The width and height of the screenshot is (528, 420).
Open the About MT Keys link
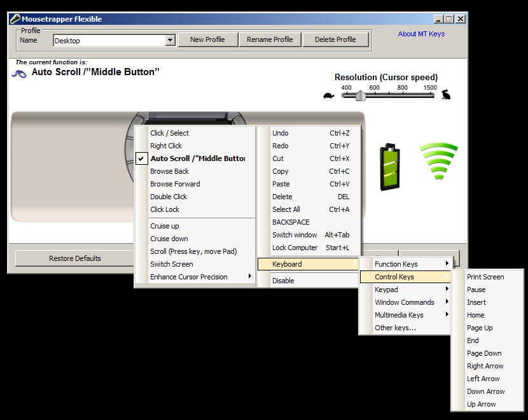coord(421,34)
